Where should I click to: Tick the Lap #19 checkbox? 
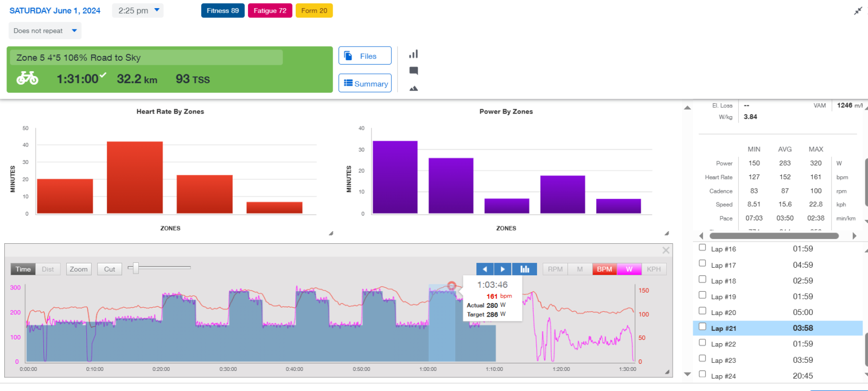(x=703, y=295)
